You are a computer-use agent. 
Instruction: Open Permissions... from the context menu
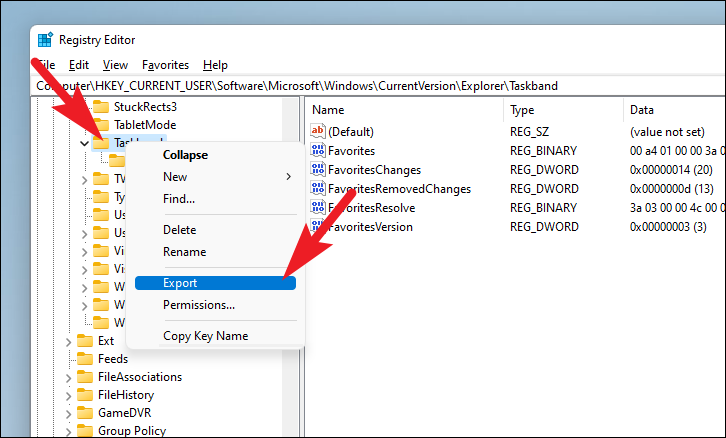coord(215,305)
